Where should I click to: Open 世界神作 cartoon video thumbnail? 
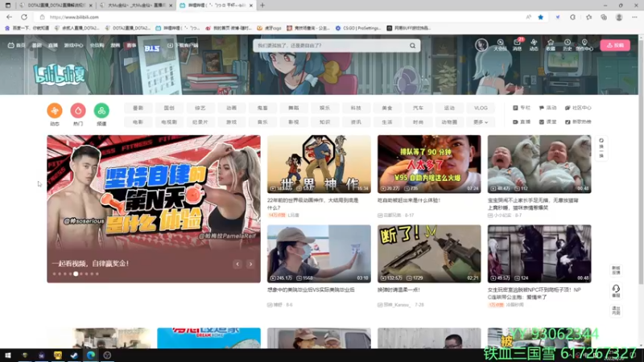tap(319, 164)
